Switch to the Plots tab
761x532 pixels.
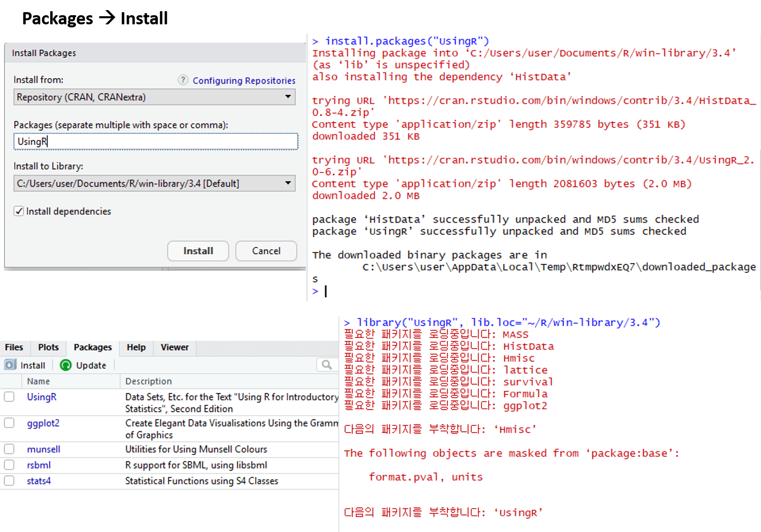[x=48, y=347]
